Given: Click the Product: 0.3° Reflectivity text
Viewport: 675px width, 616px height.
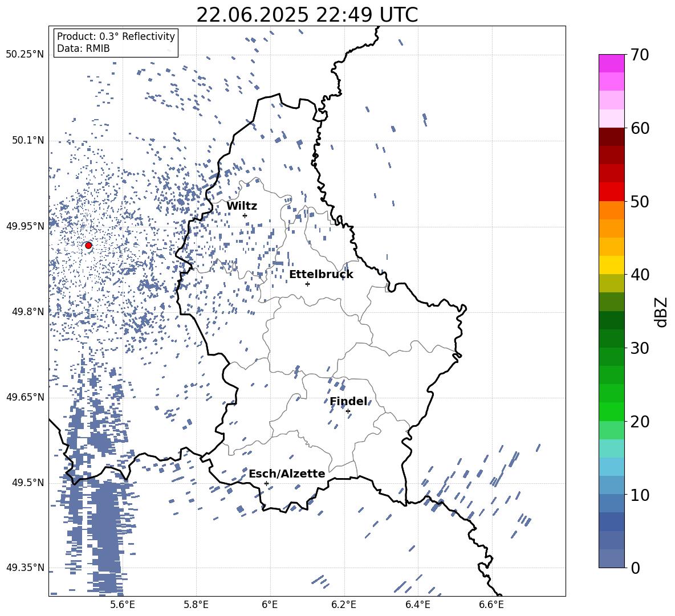Looking at the screenshot, I should point(116,36).
